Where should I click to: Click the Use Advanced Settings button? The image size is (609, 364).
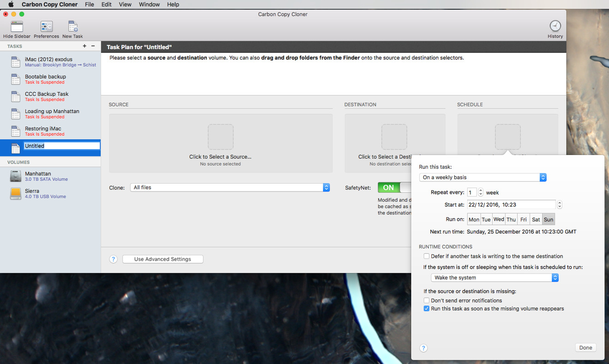[162, 259]
